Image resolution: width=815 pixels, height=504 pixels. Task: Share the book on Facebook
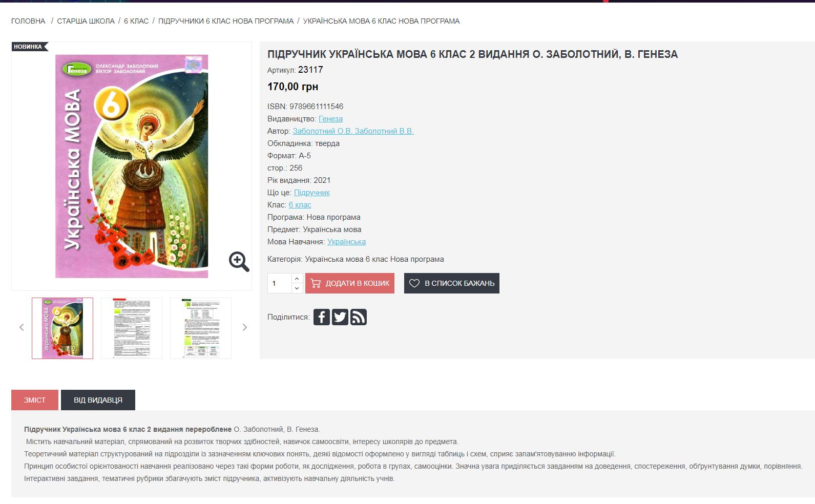pos(322,317)
